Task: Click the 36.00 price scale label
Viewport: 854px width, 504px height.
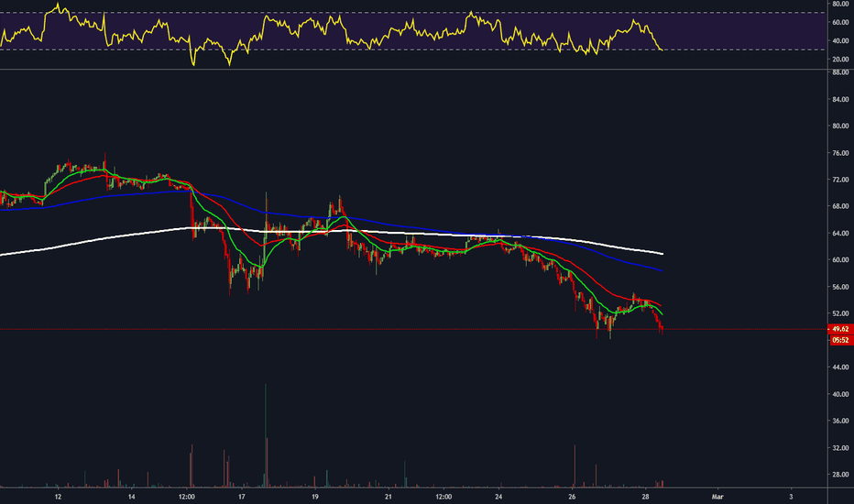Action: (840, 422)
